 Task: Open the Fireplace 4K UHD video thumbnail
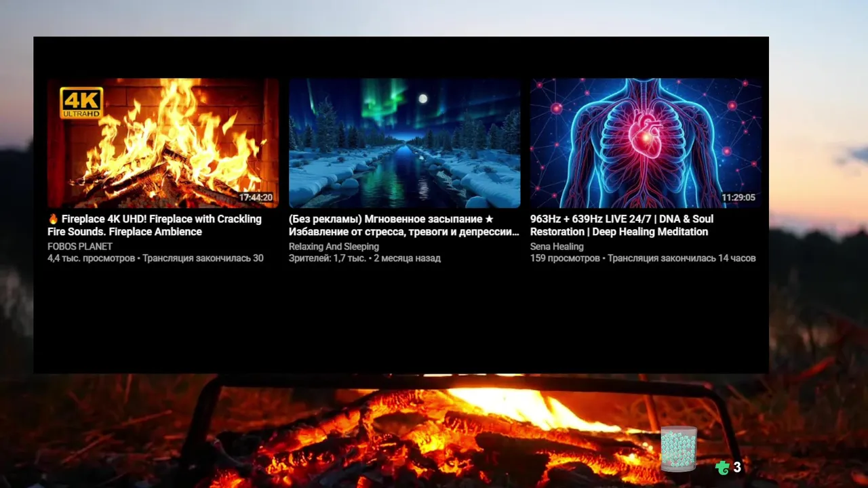(163, 143)
